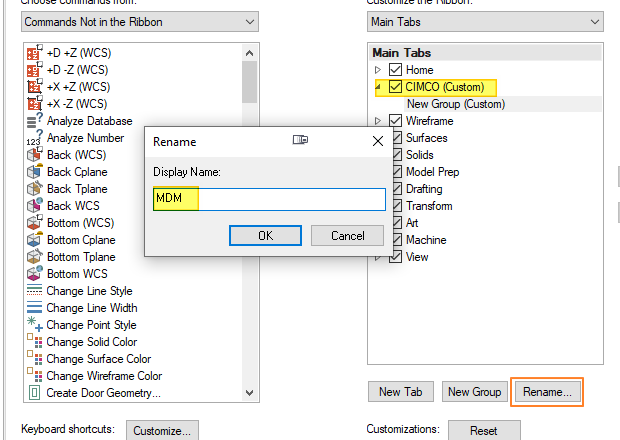Open the Main Tabs dropdown
This screenshot has height=440, width=620.
(x=485, y=22)
